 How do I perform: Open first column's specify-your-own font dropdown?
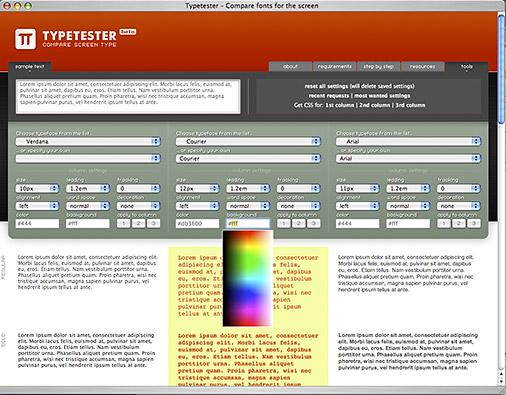[88, 158]
